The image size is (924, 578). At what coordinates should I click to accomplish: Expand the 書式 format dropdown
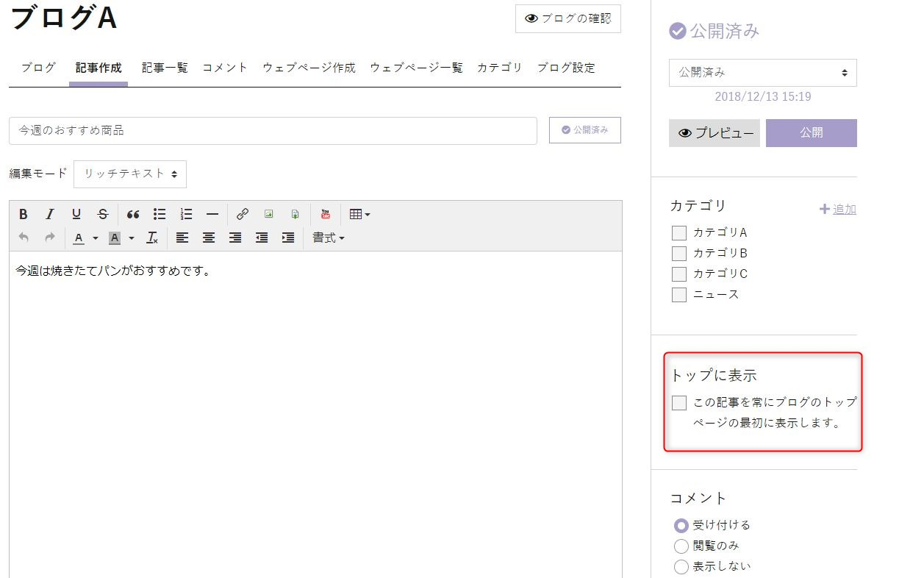(x=328, y=238)
